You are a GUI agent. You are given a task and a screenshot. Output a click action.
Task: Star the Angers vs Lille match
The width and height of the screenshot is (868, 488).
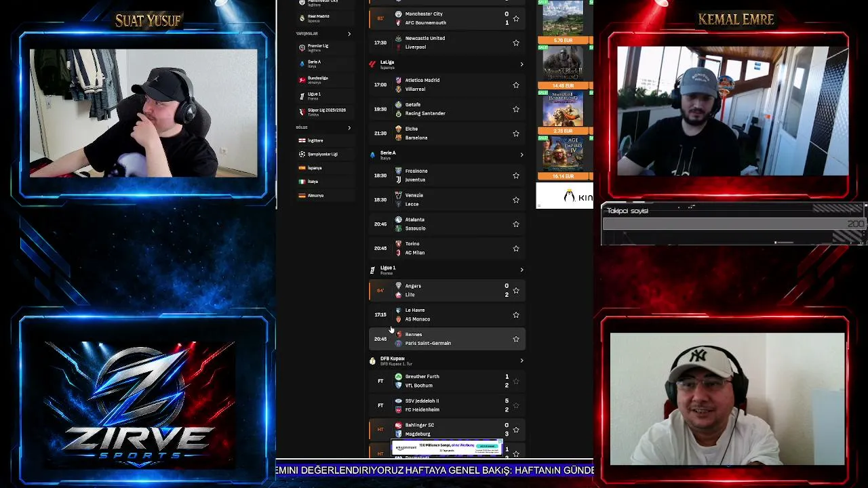[516, 291]
